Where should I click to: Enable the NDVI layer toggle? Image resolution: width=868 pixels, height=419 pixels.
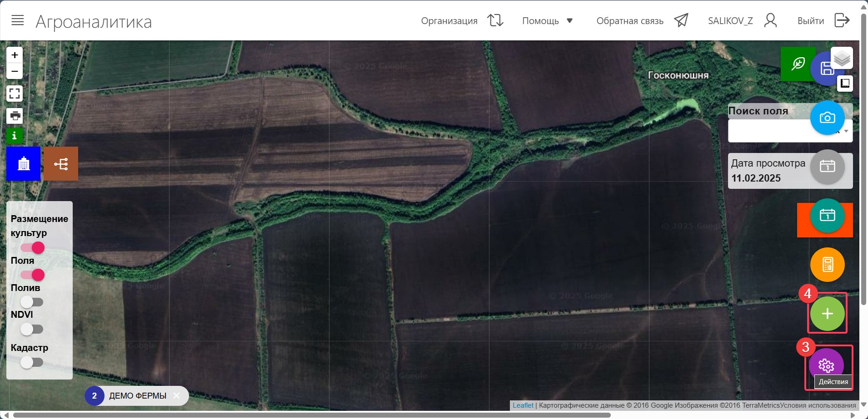[x=32, y=329]
